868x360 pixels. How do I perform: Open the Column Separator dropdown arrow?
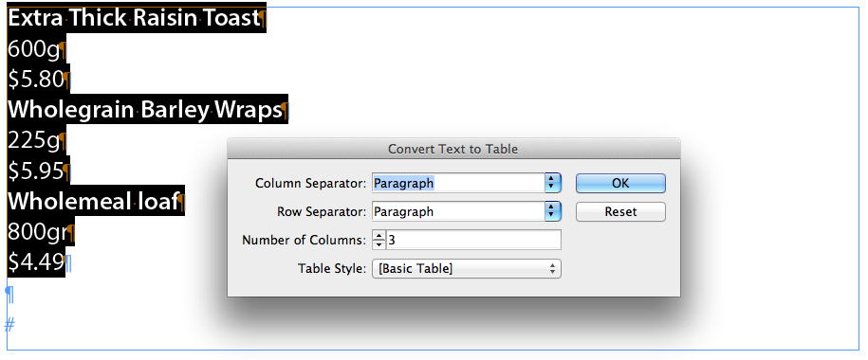(553, 183)
